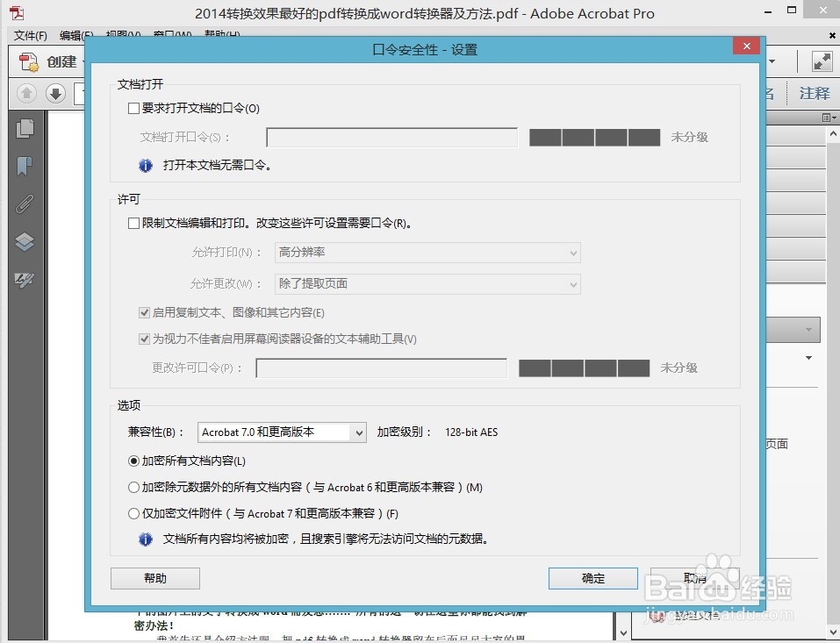The image size is (840, 643).
Task: Click info icon next to 打开本文档无需口令
Action: (x=145, y=166)
